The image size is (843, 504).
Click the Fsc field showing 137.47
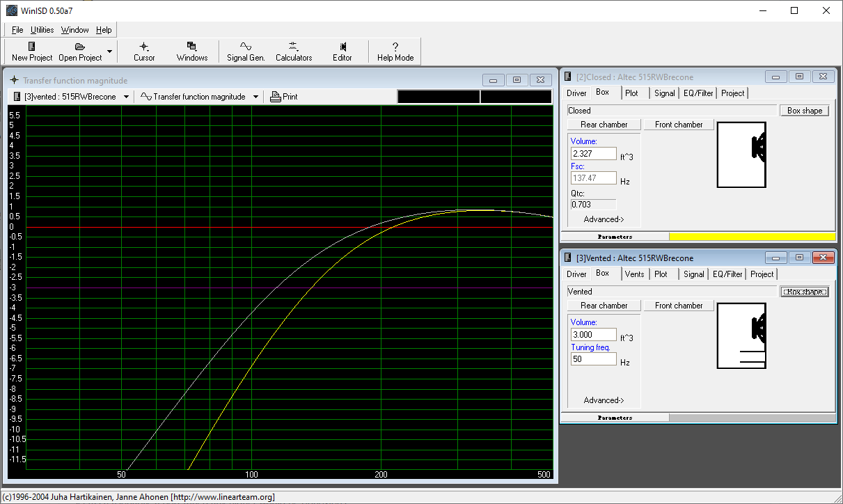tap(594, 179)
